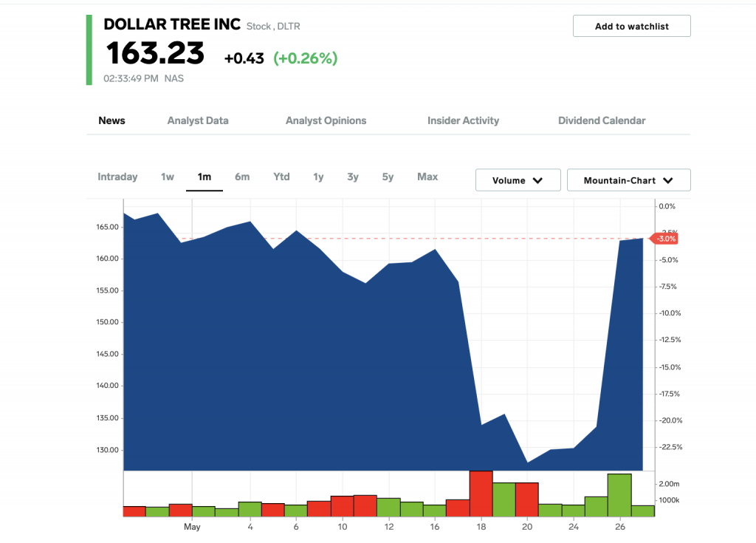The height and width of the screenshot is (543, 756).
Task: Select the Max chart range
Action: click(x=427, y=177)
